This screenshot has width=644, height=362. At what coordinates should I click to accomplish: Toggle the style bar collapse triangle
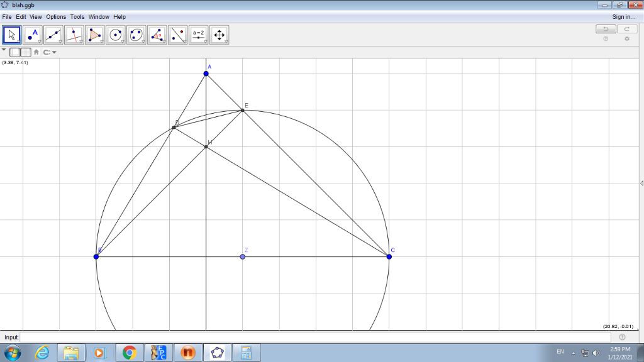point(4,50)
